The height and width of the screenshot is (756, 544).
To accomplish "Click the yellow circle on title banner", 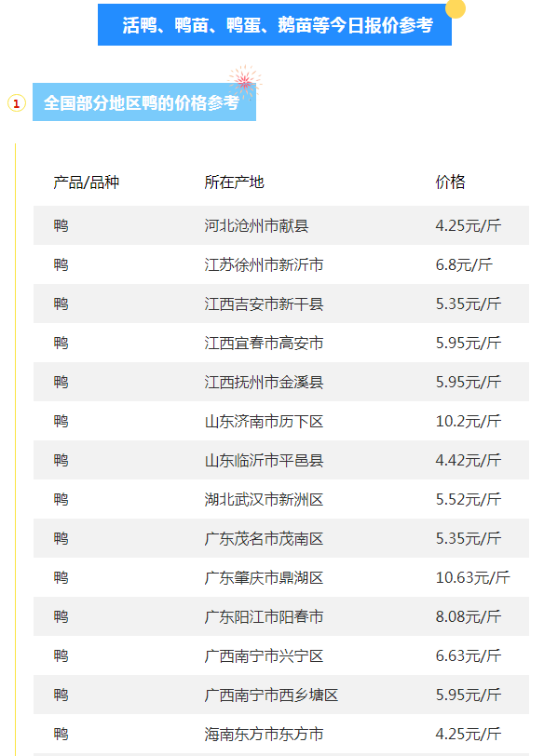I will 456,8.
